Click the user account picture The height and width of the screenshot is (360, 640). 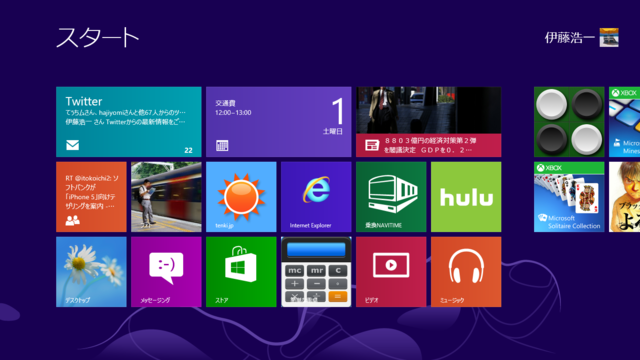[609, 38]
